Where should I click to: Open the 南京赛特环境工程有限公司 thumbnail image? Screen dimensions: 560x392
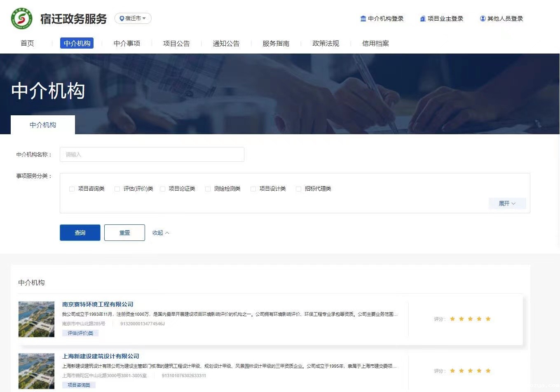(36, 319)
